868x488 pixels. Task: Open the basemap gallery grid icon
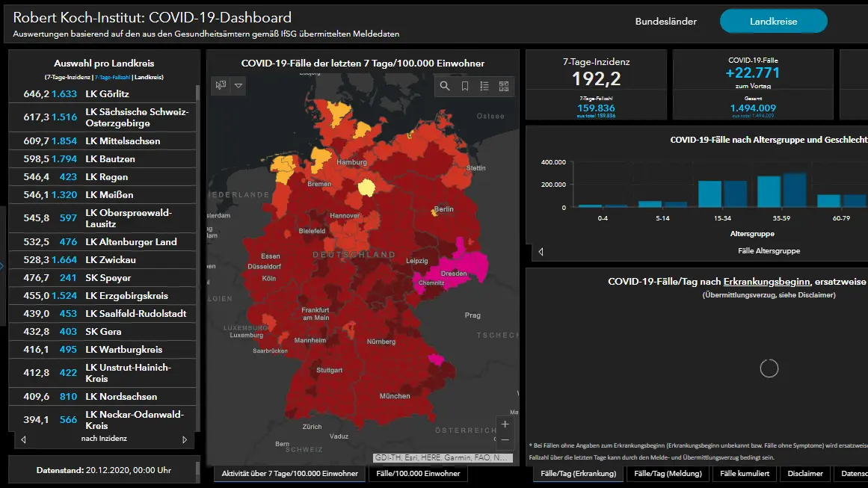pyautogui.click(x=504, y=86)
